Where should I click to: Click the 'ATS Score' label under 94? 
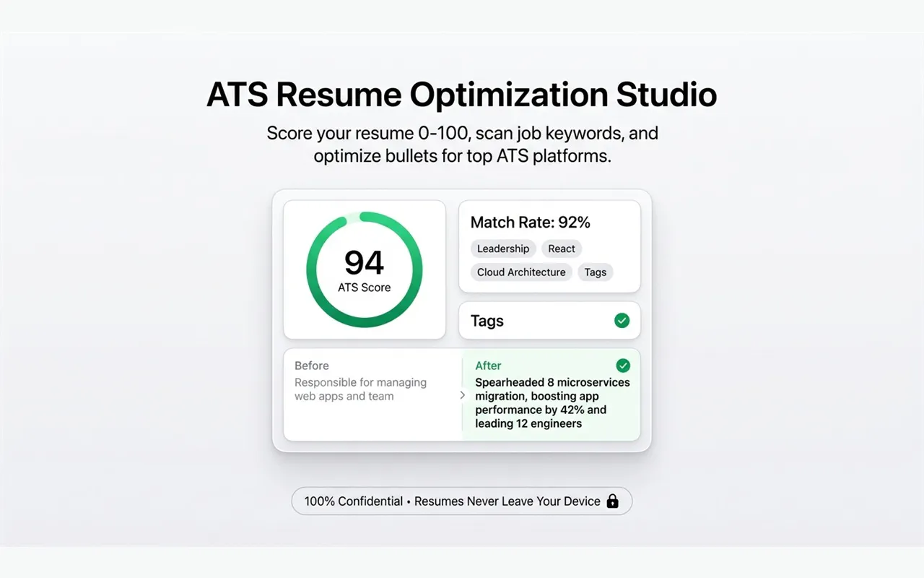pyautogui.click(x=365, y=288)
